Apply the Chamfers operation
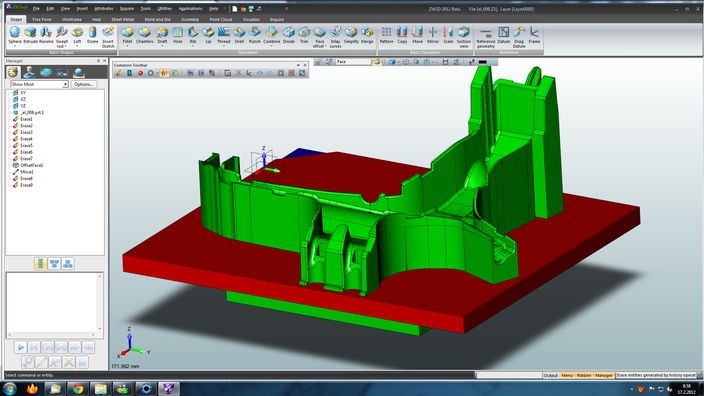Image resolution: width=704 pixels, height=396 pixels. click(x=145, y=35)
